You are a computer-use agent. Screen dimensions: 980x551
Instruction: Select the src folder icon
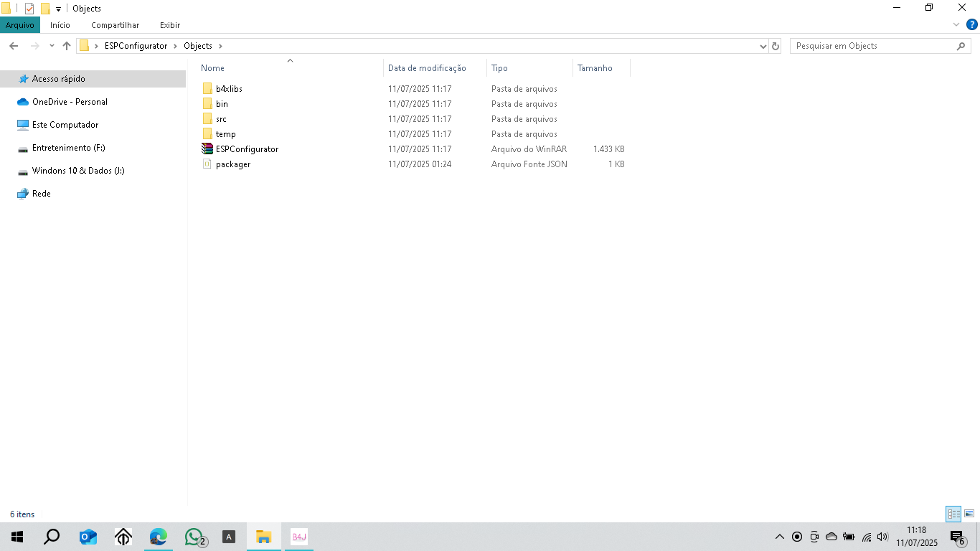(207, 119)
